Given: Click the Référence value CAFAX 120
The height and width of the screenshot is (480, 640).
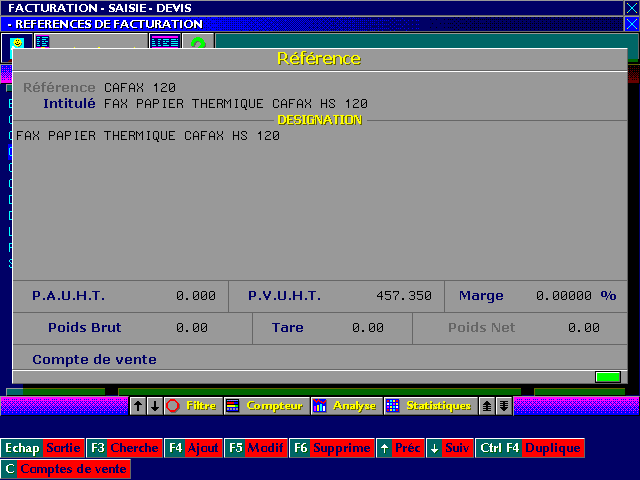Looking at the screenshot, I should tap(140, 88).
